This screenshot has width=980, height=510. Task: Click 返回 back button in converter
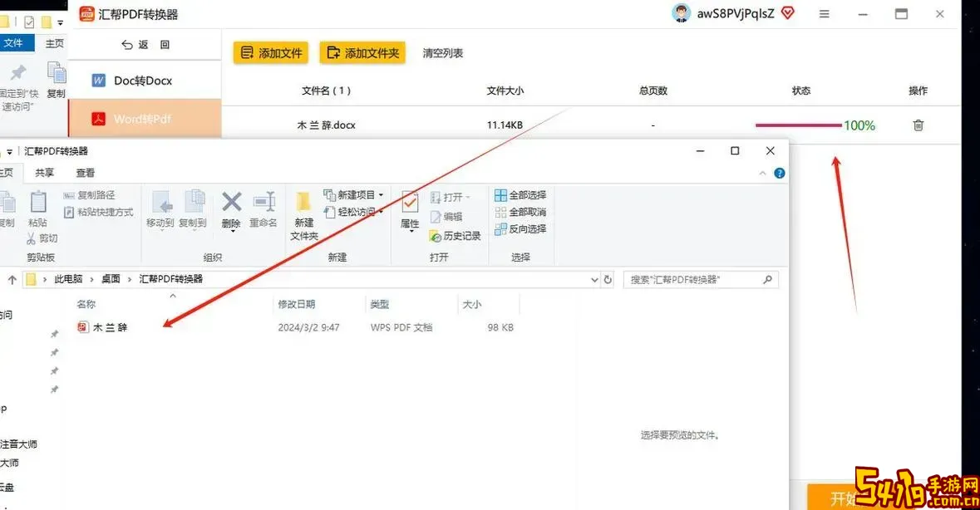[x=145, y=44]
